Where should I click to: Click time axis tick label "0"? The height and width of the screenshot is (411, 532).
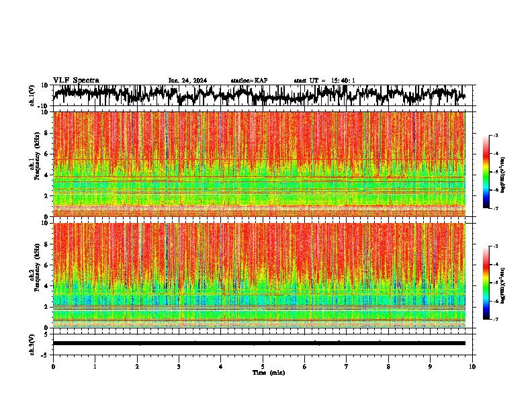click(53, 367)
